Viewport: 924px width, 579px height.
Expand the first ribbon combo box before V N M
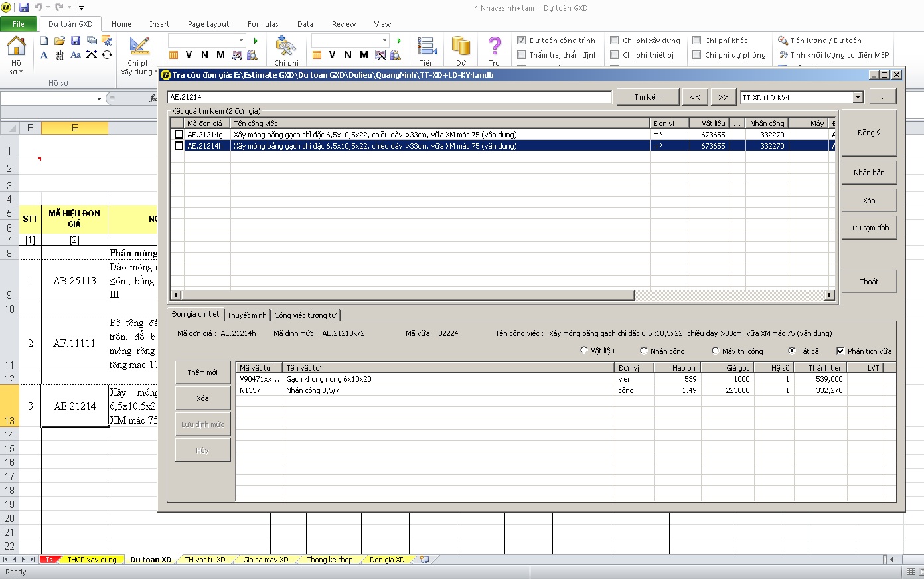coord(241,41)
